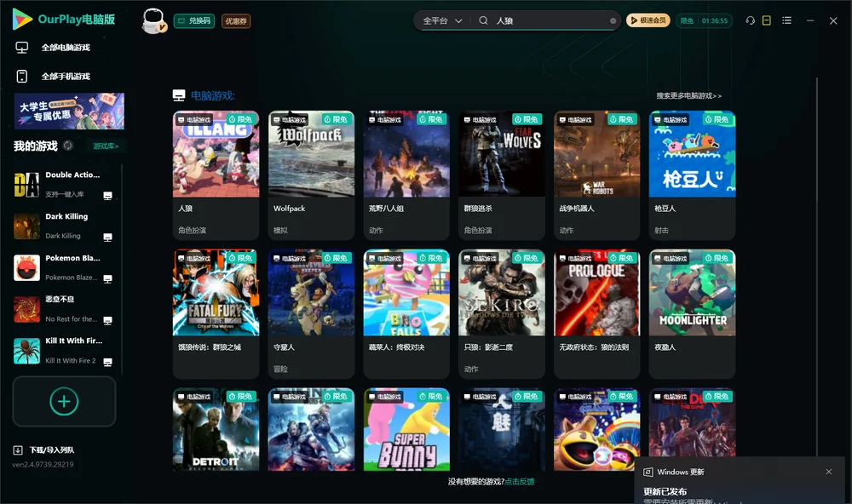Click 电脑游戏 tag on Sekiro card

click(x=479, y=259)
